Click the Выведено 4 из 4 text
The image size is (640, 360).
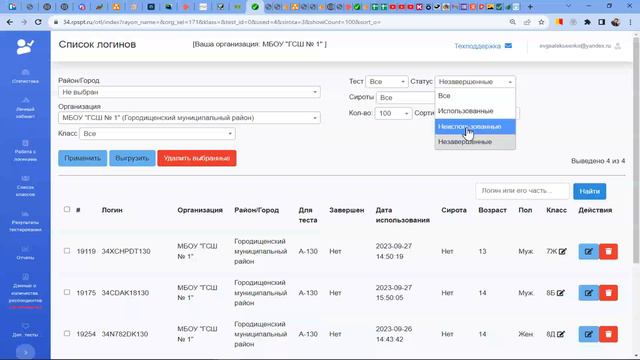point(598,161)
